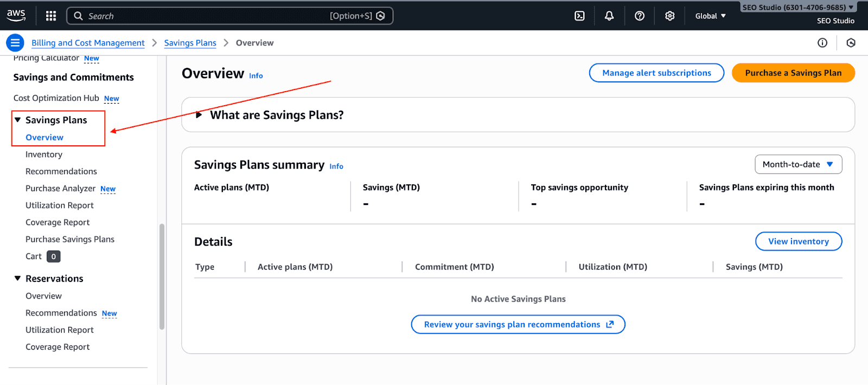Click the Cart count badge

(54, 256)
